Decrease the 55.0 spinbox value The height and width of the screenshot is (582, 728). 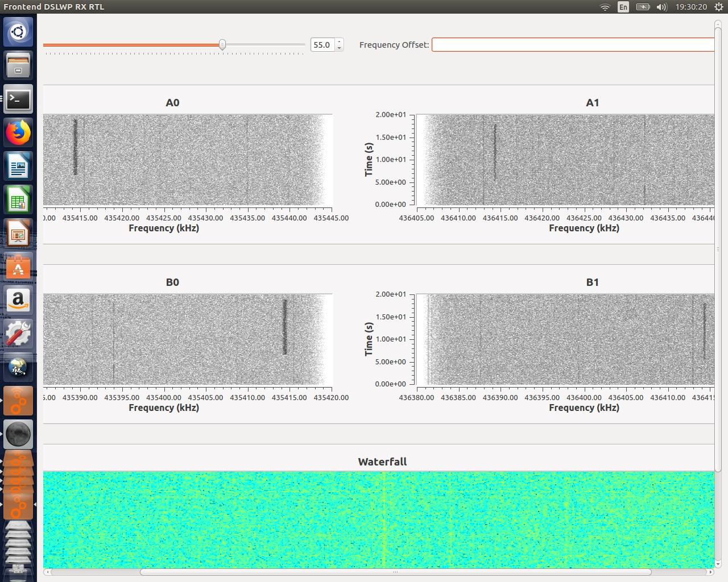(340, 48)
